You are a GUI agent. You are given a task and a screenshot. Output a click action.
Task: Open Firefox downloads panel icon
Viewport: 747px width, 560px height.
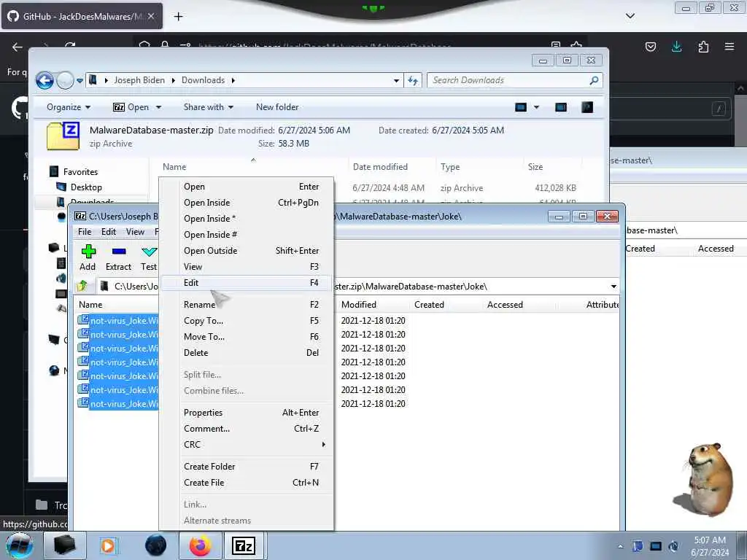676,46
